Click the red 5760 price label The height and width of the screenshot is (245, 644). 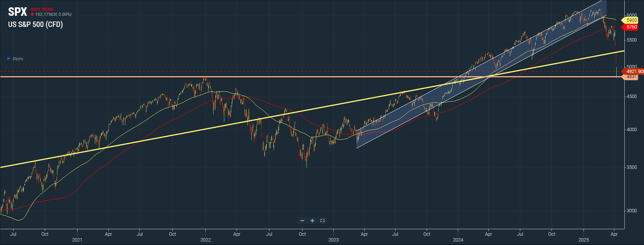(631, 27)
